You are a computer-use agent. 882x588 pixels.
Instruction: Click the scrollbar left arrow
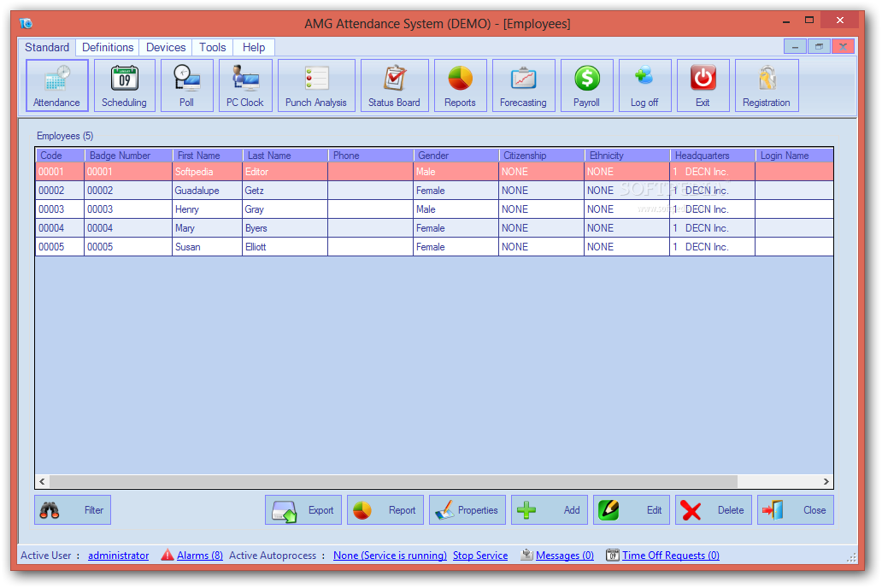pyautogui.click(x=42, y=482)
